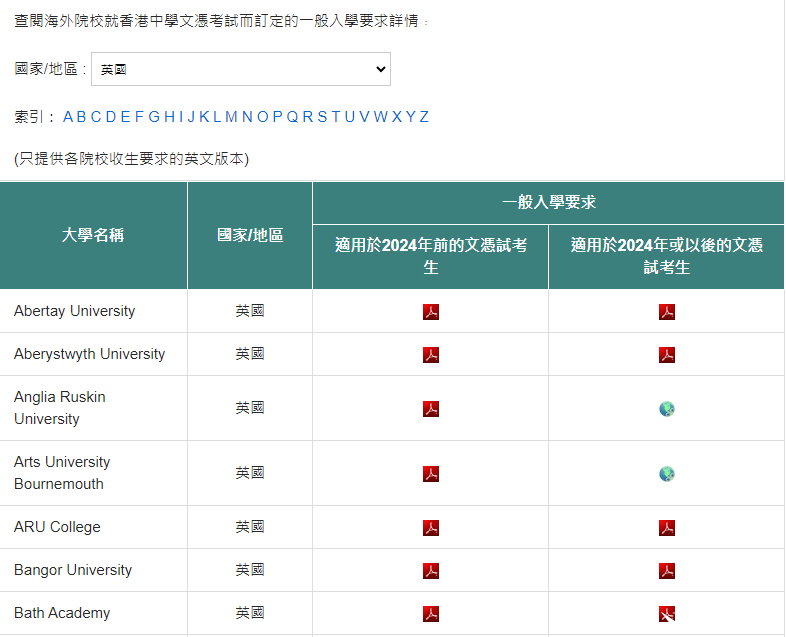Select the Aberystwyth University name cell
The height and width of the screenshot is (637, 786).
tap(93, 354)
